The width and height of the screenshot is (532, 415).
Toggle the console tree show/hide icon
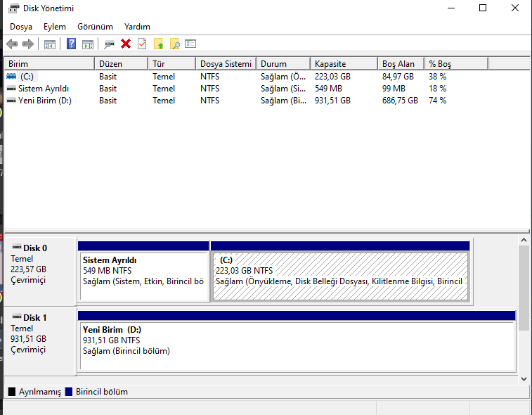coord(49,44)
